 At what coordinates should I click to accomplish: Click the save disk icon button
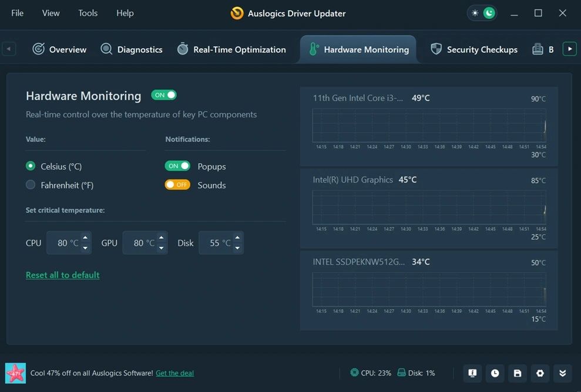click(x=518, y=373)
